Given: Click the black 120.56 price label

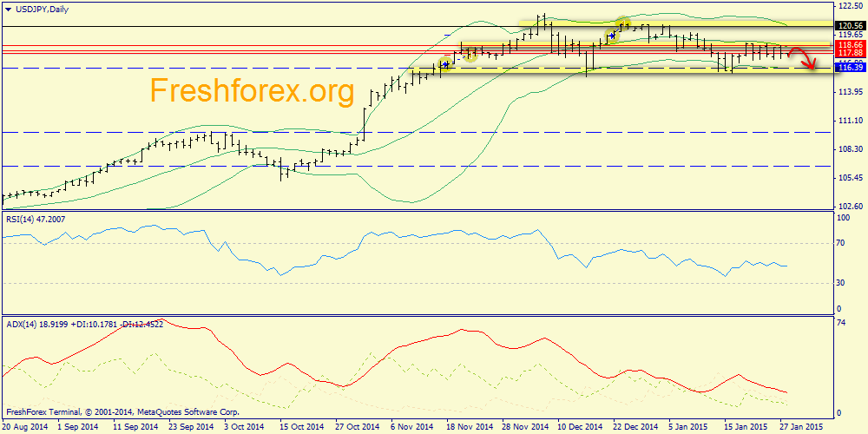Looking at the screenshot, I should click(x=852, y=25).
